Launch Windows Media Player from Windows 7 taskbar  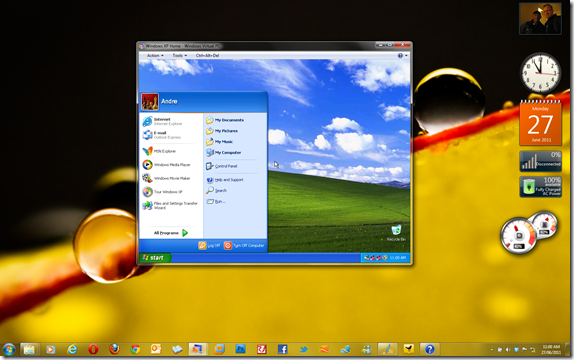(51, 350)
